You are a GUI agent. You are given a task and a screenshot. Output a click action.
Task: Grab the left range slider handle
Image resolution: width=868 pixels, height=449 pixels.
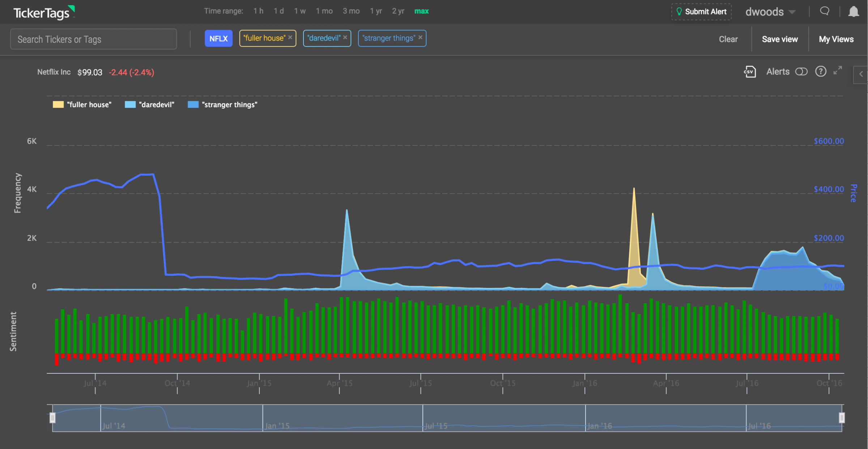pyautogui.click(x=52, y=418)
